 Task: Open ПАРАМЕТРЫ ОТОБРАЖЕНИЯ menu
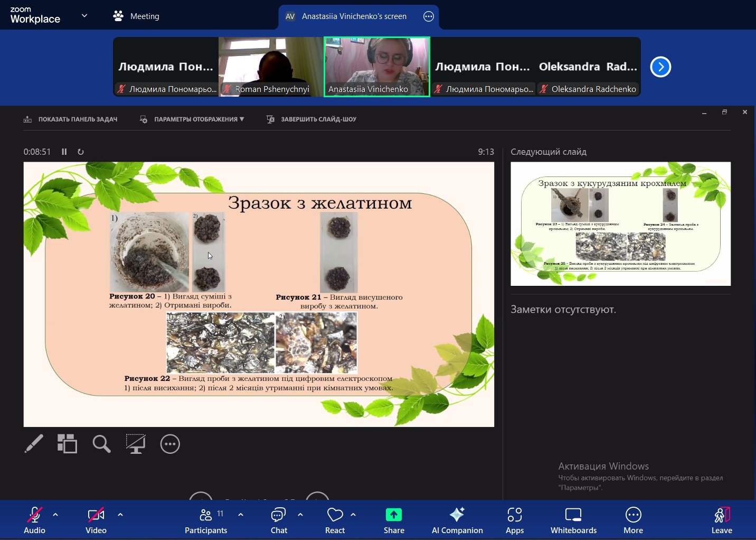[192, 119]
